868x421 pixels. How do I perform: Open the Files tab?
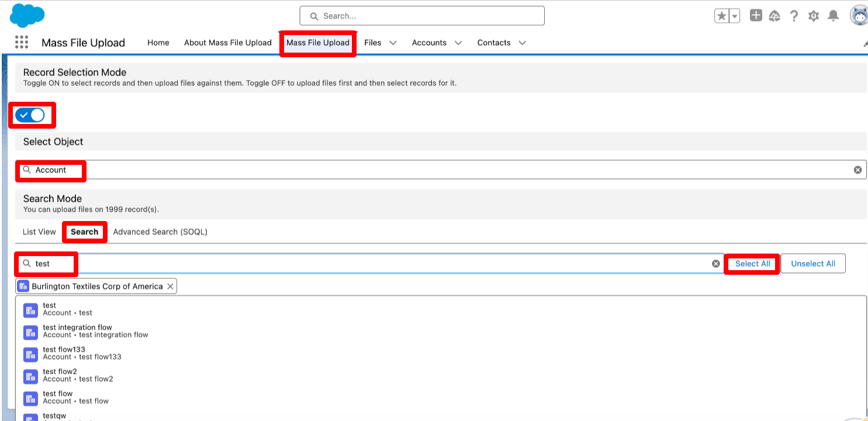[373, 43]
